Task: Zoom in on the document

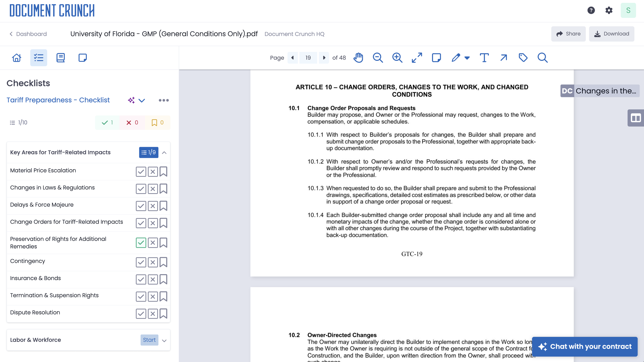Action: click(x=397, y=58)
